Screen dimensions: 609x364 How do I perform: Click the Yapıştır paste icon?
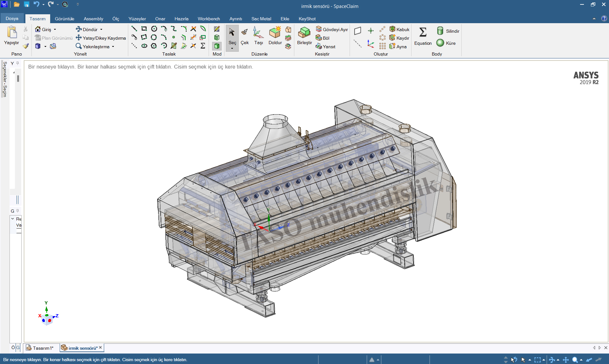click(12, 32)
